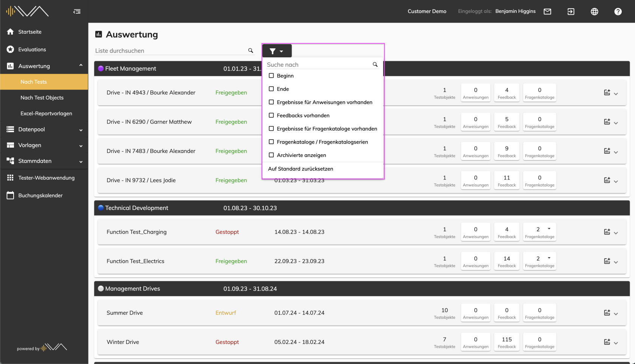Check Archivierte anzeigen option

tap(271, 155)
